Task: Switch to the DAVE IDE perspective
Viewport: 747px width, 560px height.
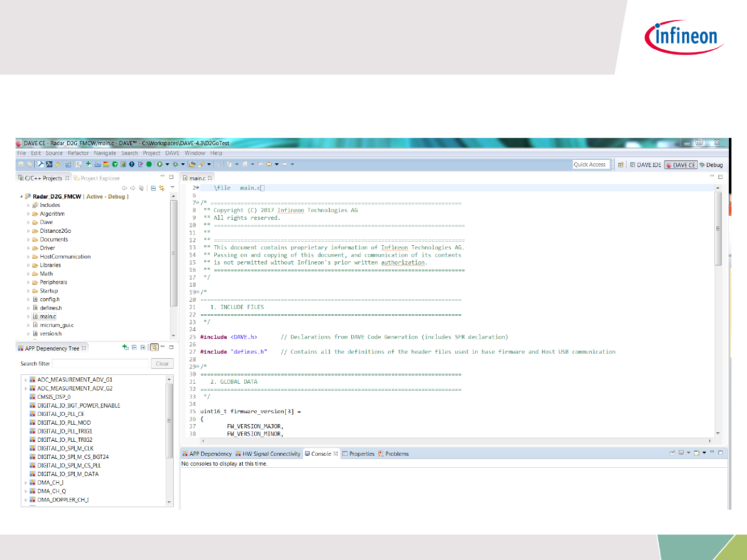Action: [646, 165]
